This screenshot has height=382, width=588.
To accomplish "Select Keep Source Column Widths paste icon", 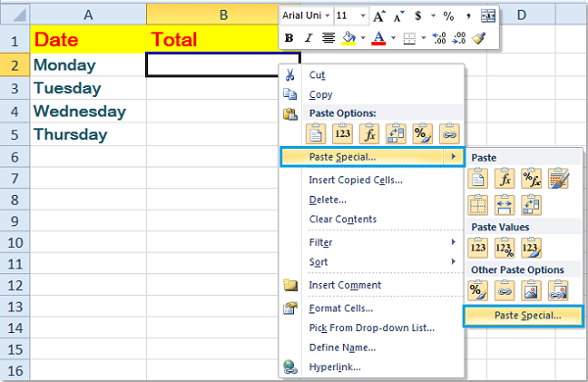I will click(x=505, y=205).
